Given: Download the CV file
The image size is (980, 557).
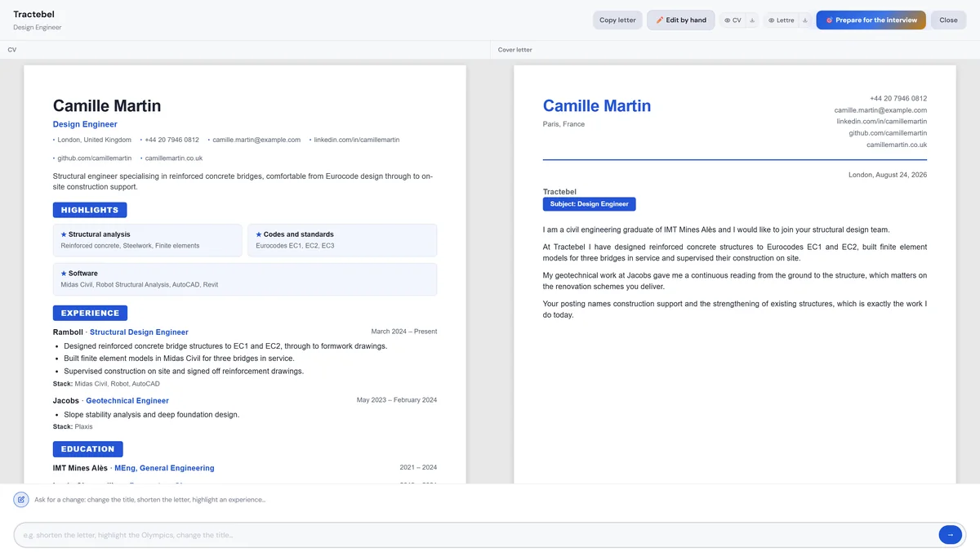Looking at the screenshot, I should tap(752, 20).
